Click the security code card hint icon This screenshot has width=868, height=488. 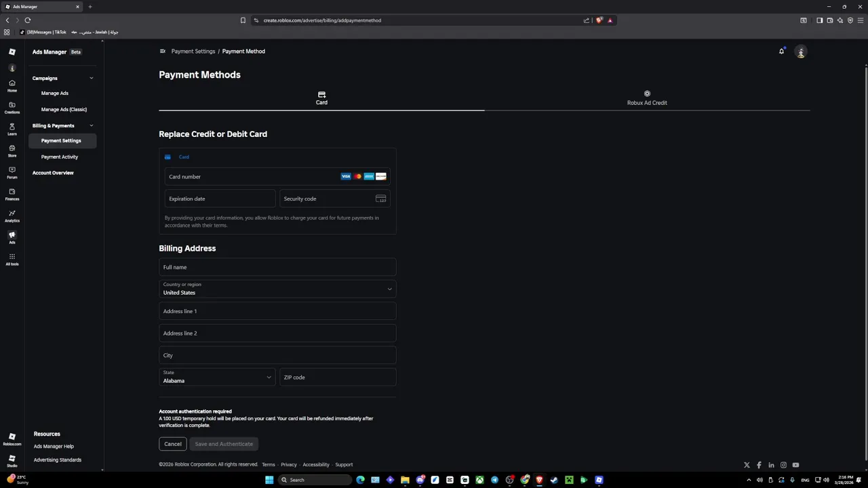pos(380,199)
